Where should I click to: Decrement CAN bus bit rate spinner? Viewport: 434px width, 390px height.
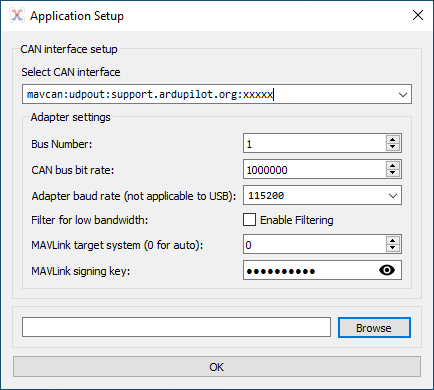393,173
